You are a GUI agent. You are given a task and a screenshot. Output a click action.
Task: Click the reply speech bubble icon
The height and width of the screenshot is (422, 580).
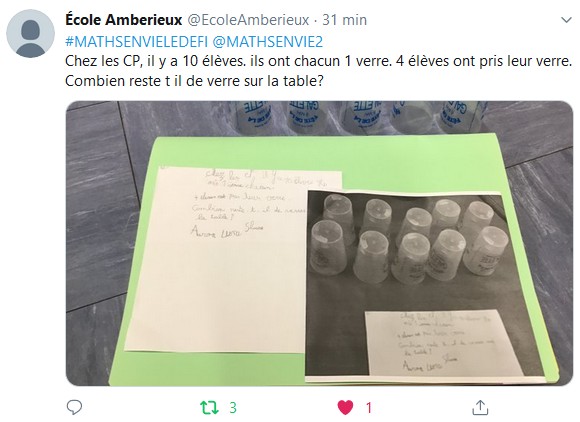tap(74, 407)
